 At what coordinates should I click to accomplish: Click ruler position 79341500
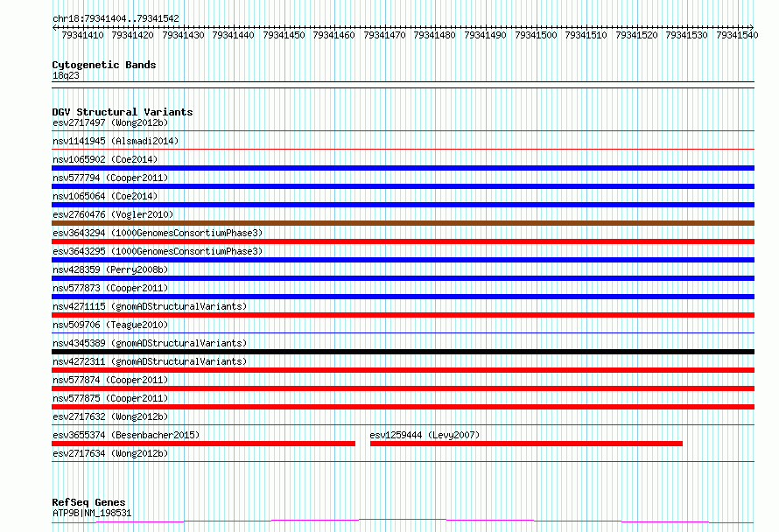click(x=536, y=35)
